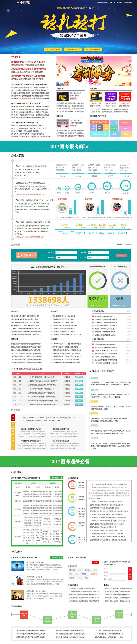Click the red 点击匹配 button

coord(121,255)
